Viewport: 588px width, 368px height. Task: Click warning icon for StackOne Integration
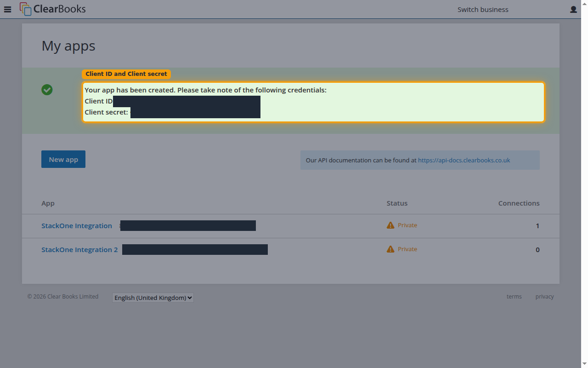coord(390,225)
